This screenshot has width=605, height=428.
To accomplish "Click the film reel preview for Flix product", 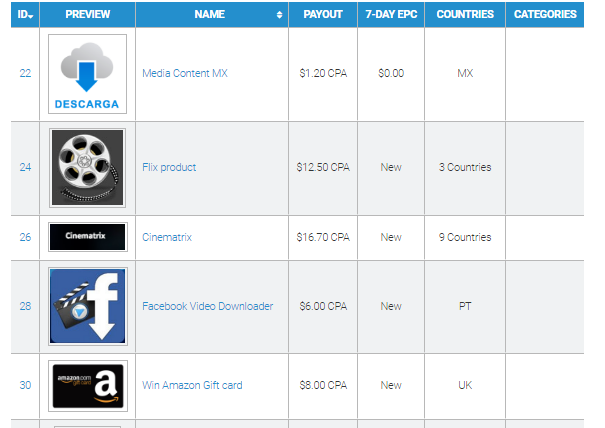I will pyautogui.click(x=87, y=168).
